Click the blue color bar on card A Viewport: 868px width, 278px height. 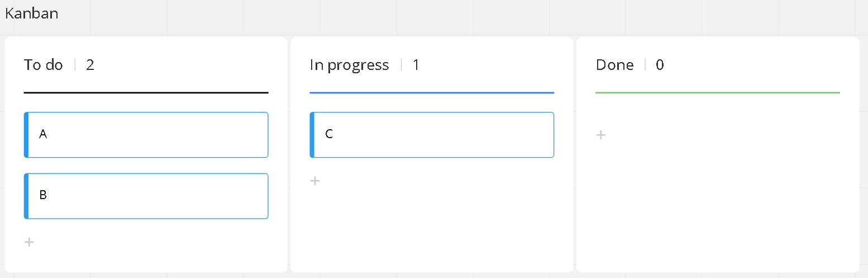26,135
